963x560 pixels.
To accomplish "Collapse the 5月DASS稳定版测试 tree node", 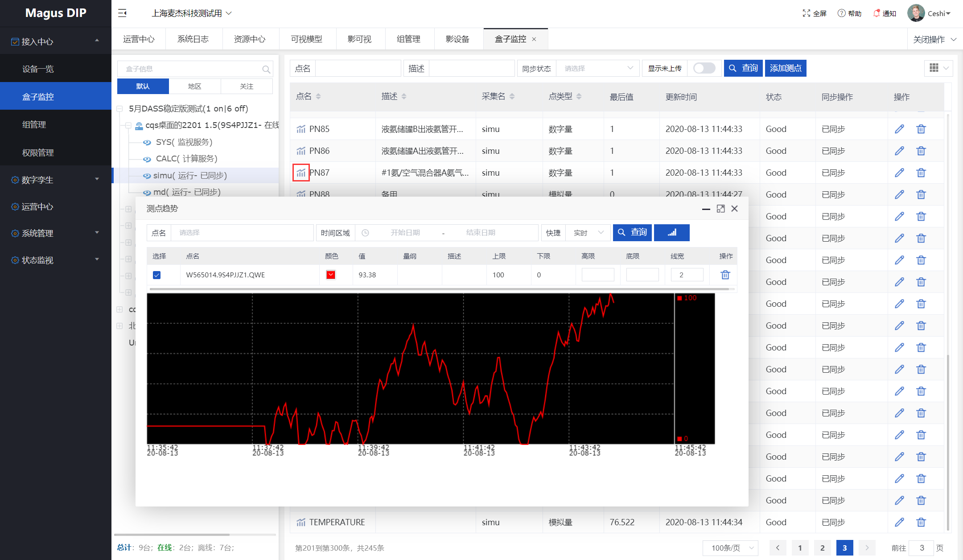I will point(119,109).
